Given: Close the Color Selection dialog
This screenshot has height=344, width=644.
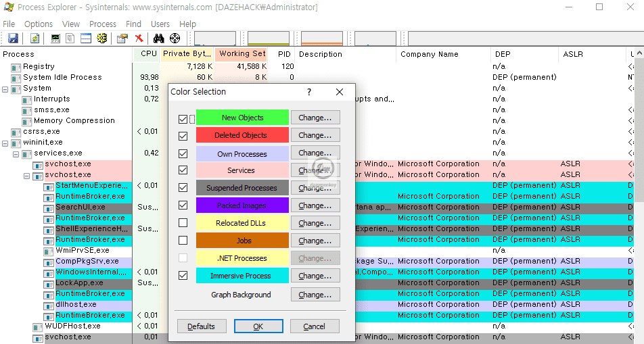Looking at the screenshot, I should [x=340, y=92].
